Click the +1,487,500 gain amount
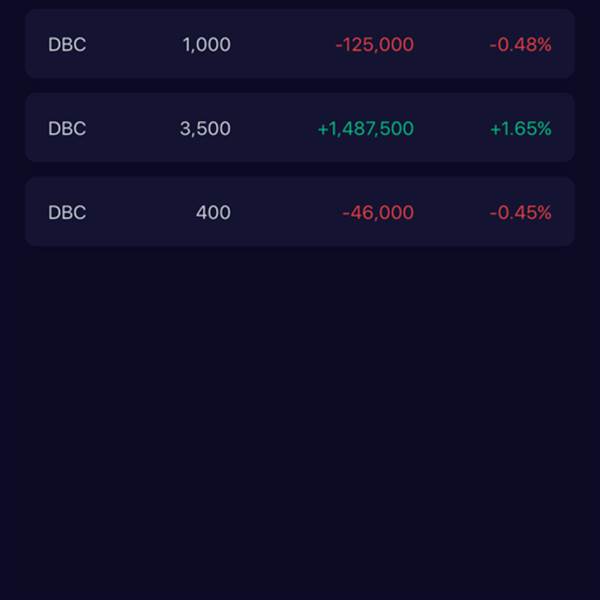 coord(366,128)
